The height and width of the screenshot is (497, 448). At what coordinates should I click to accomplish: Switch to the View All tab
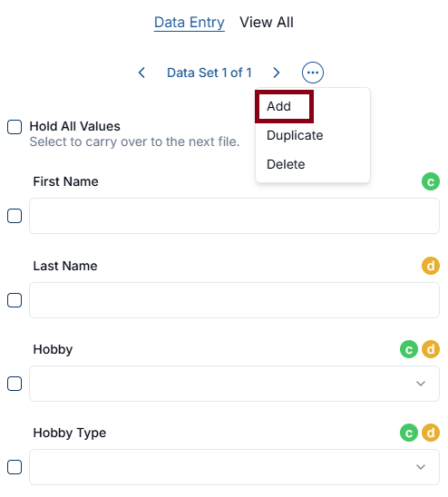[x=267, y=23]
